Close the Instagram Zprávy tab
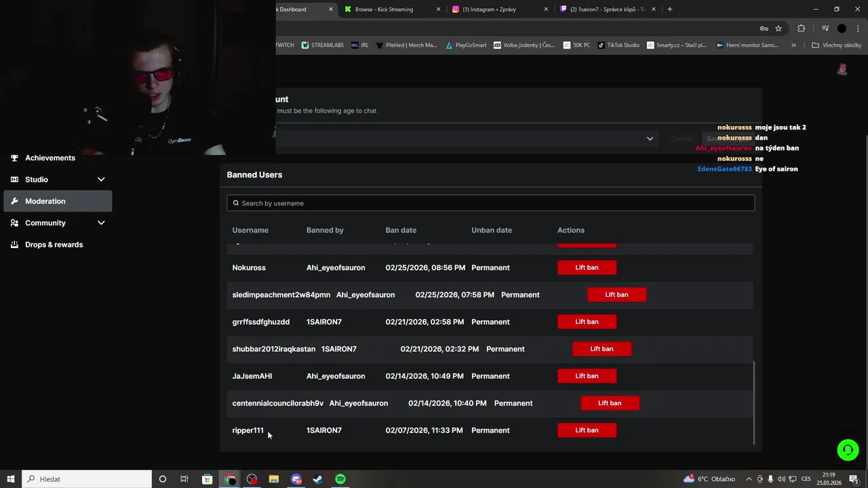Viewport: 868px width, 488px height. pos(546,9)
